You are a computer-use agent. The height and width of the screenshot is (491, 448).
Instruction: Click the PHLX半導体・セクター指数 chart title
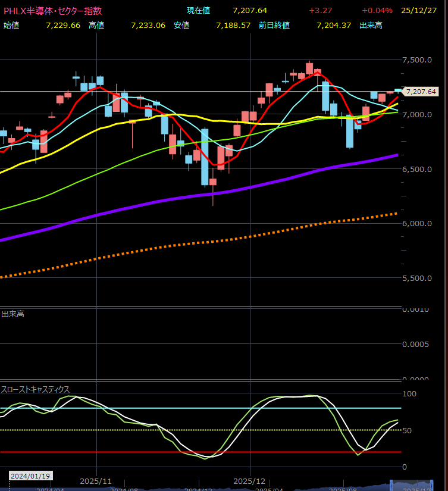(x=52, y=11)
